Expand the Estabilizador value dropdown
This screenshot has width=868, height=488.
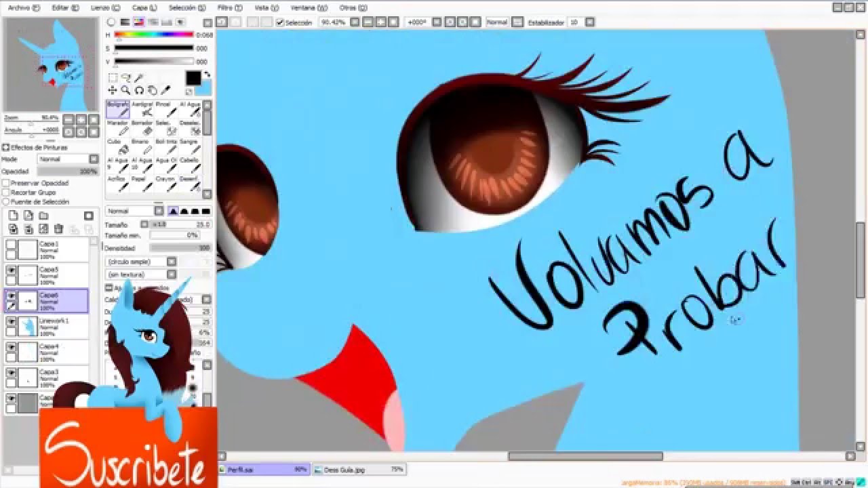[589, 22]
